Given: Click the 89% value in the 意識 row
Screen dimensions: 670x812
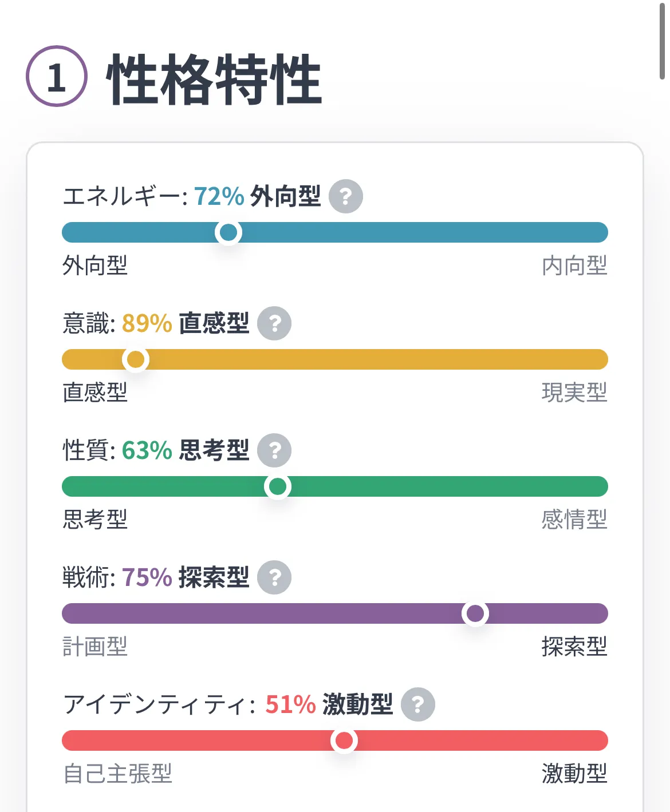Looking at the screenshot, I should (147, 323).
